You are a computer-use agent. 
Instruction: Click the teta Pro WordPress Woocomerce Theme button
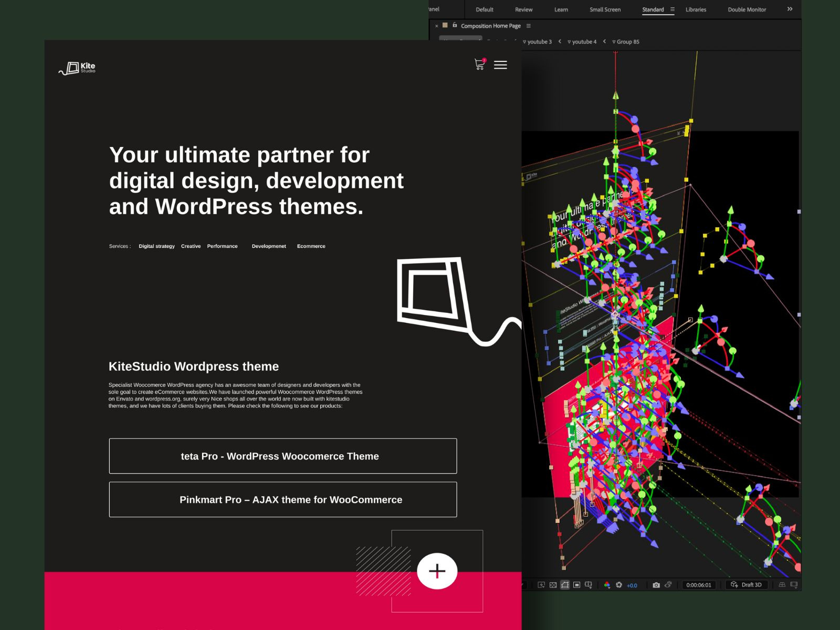283,456
